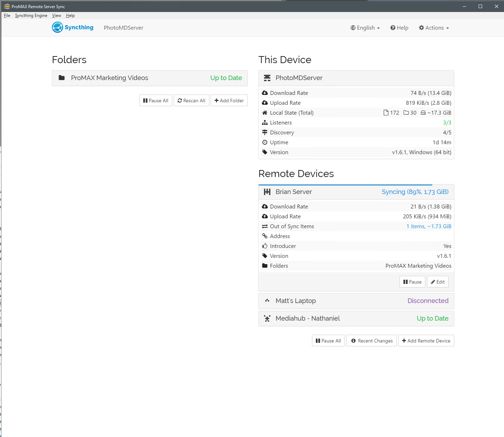Click the 'Up to Date' status of Mediahub - Nathaniel

click(433, 318)
